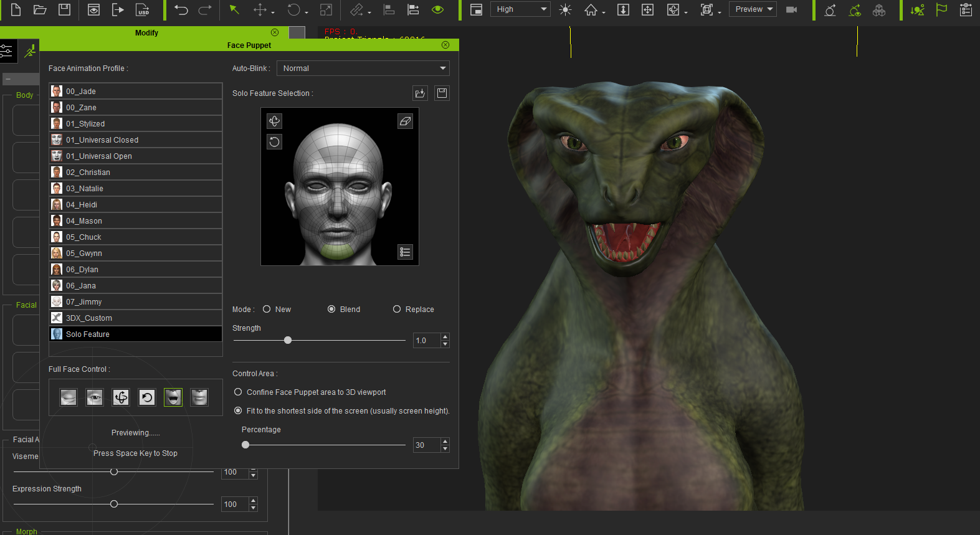This screenshot has width=980, height=535.
Task: Click the align tool icon
Action: (389, 9)
